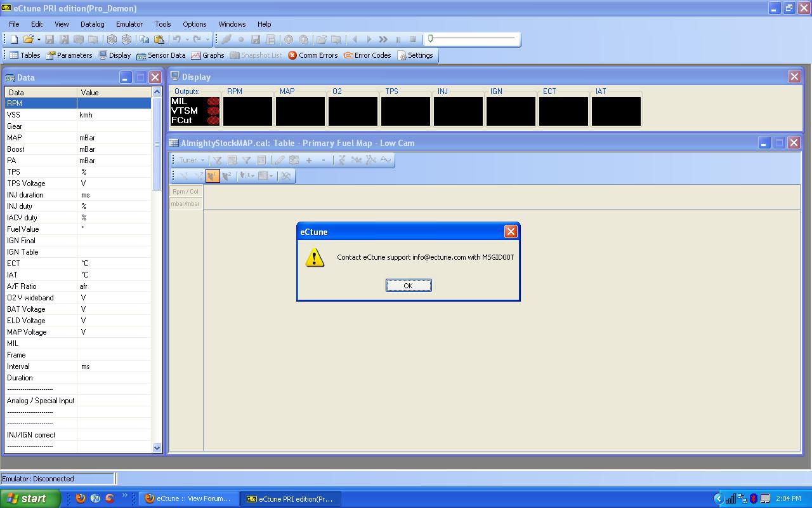The height and width of the screenshot is (508, 812).
Task: Click OK in the eCtune warning dialog
Action: point(409,286)
